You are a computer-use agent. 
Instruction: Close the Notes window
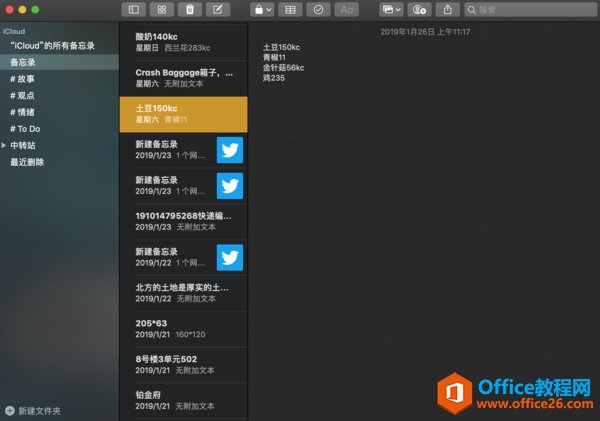click(x=10, y=10)
